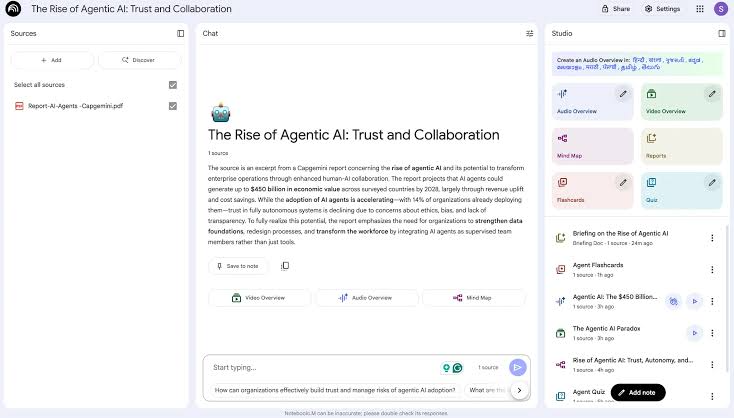Image resolution: width=734 pixels, height=418 pixels.
Task: Click the Audio Overview languages banner
Action: (637, 64)
